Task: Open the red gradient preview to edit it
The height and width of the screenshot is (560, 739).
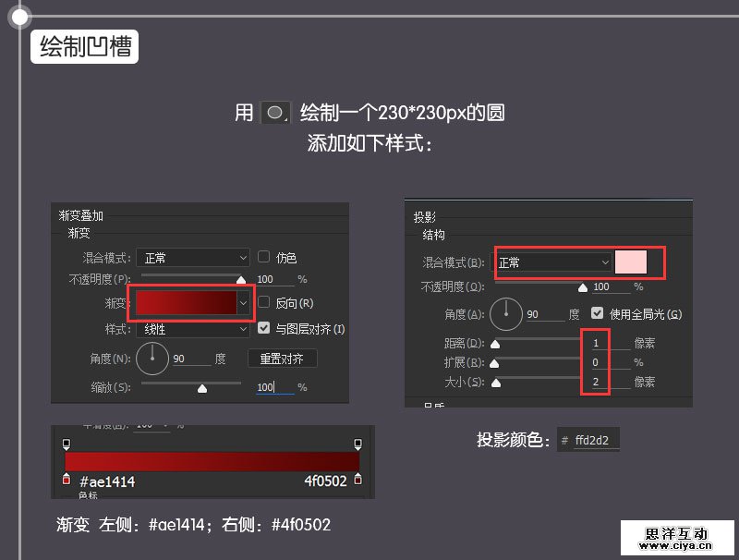Action: 187,302
